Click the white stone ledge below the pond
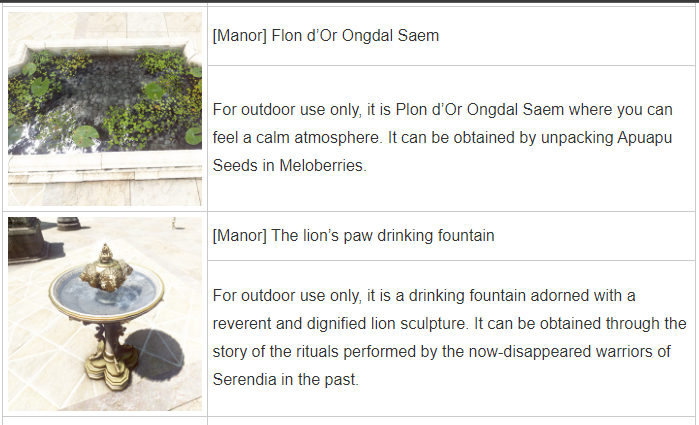This screenshot has width=699, height=425. pyautogui.click(x=105, y=165)
